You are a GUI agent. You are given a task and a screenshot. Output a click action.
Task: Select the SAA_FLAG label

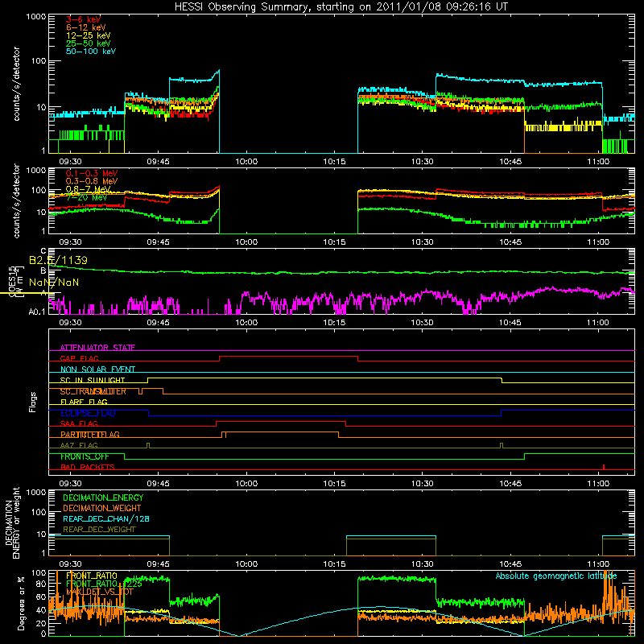tap(79, 423)
